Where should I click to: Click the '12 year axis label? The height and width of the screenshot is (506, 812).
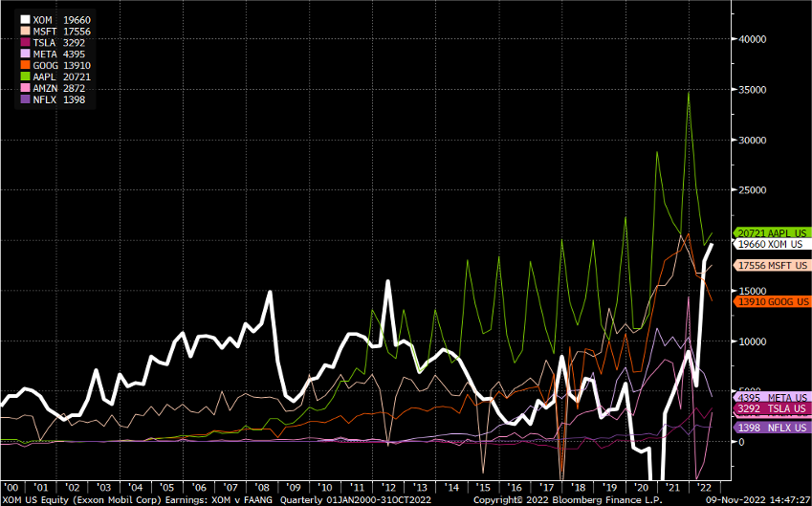coord(389,488)
